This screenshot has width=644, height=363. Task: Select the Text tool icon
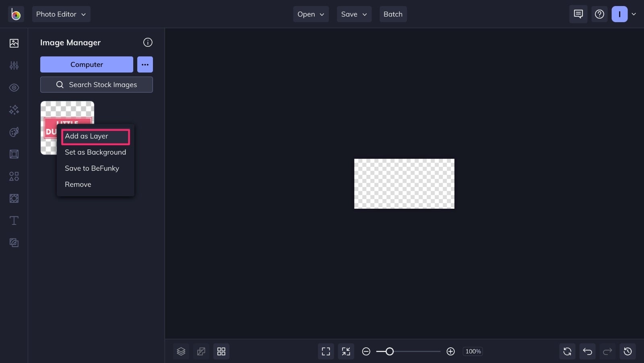coord(14,220)
